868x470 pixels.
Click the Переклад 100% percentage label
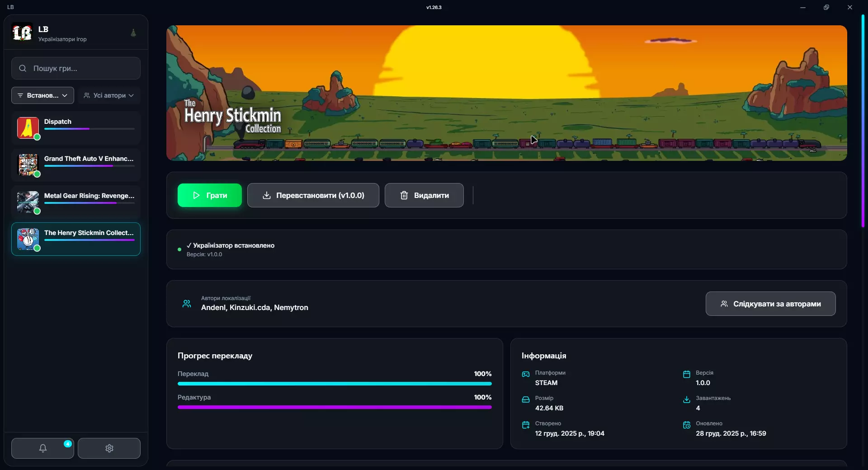tap(483, 374)
